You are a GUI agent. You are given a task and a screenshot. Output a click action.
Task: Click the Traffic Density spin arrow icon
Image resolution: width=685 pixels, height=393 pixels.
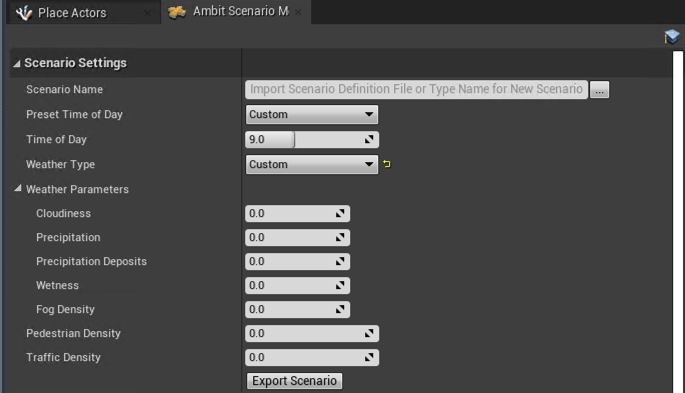[x=369, y=357]
